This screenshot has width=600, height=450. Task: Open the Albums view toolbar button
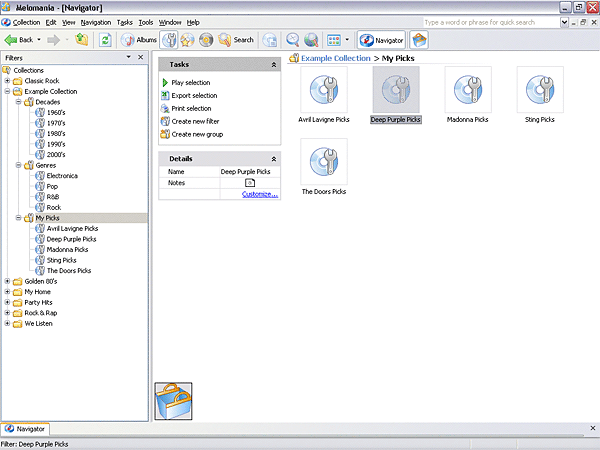coord(138,40)
